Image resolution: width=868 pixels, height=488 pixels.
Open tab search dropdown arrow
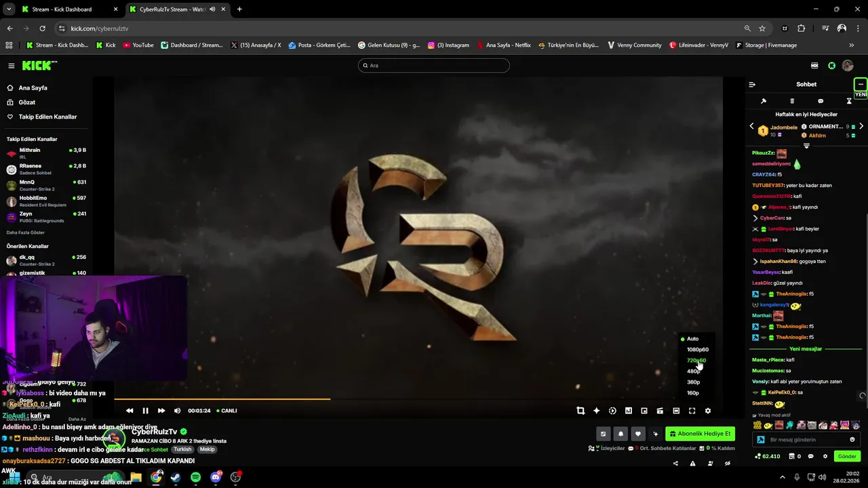9,9
